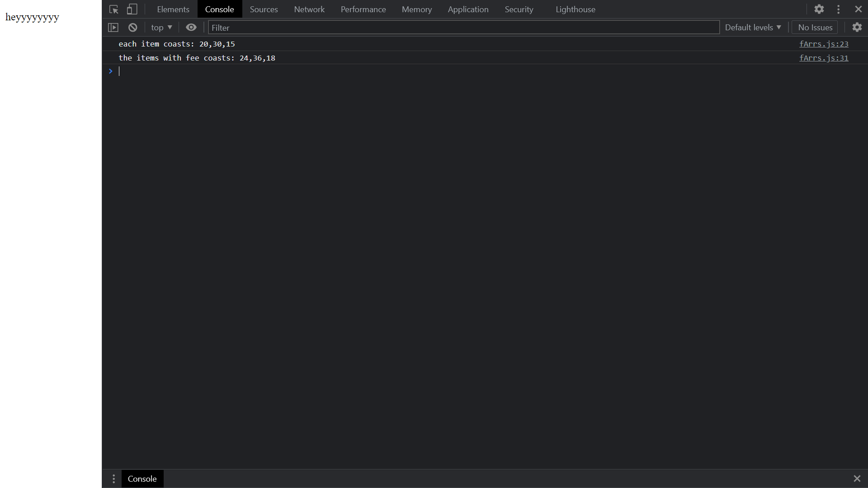868x488 pixels.
Task: Open DevTools settings gear in the tab bar
Action: click(819, 9)
